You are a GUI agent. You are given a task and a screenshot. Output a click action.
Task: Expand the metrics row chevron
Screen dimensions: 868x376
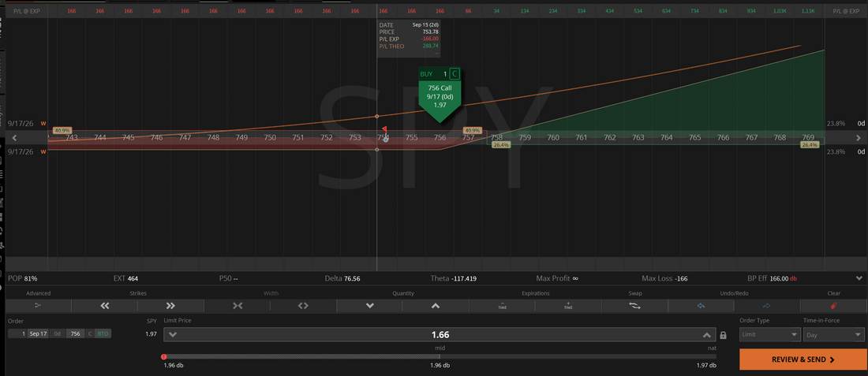click(859, 278)
